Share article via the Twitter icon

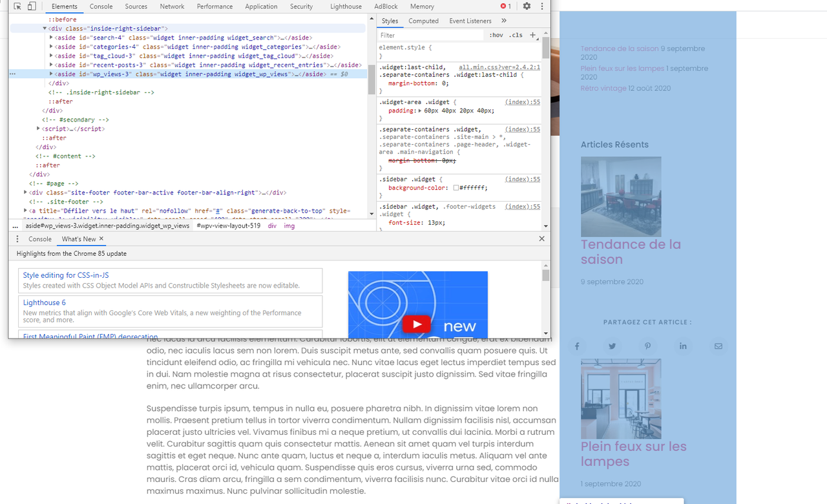click(612, 346)
